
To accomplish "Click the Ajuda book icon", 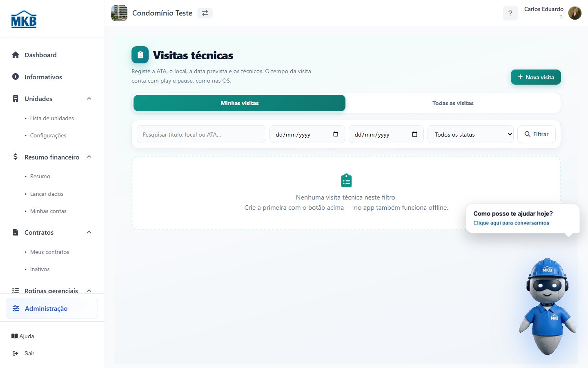I will 15,336.
